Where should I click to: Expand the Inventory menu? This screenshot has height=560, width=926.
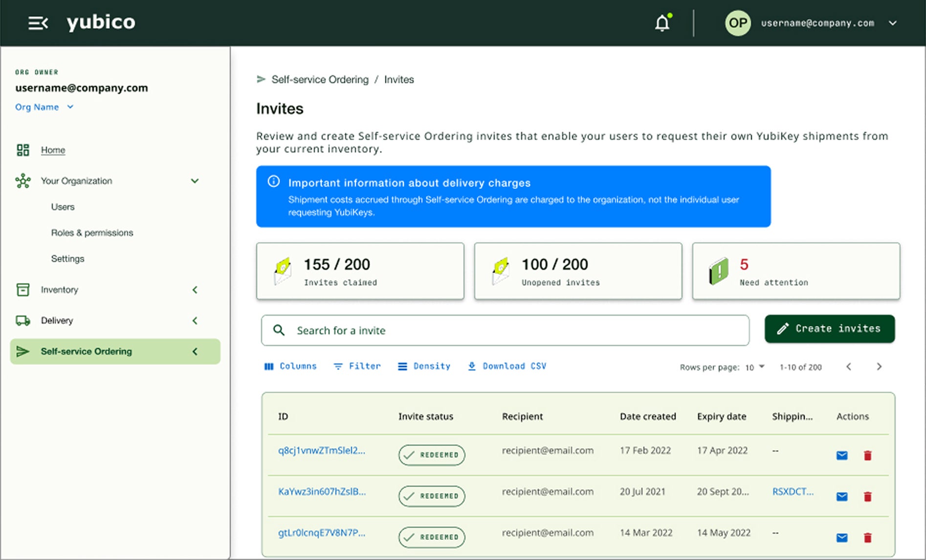195,290
